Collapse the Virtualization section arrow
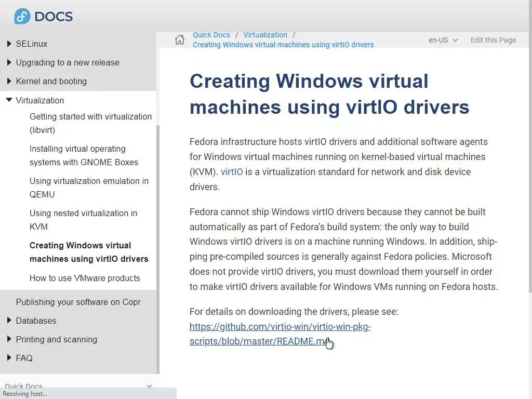This screenshot has width=532, height=399. click(9, 100)
